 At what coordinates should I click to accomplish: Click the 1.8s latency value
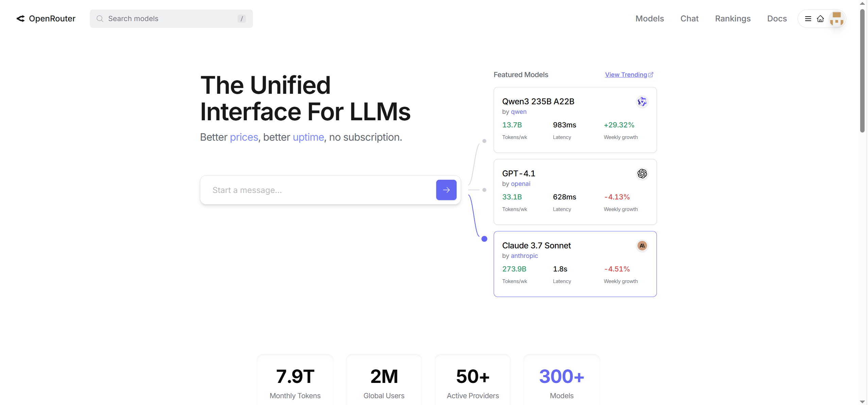pyautogui.click(x=560, y=269)
